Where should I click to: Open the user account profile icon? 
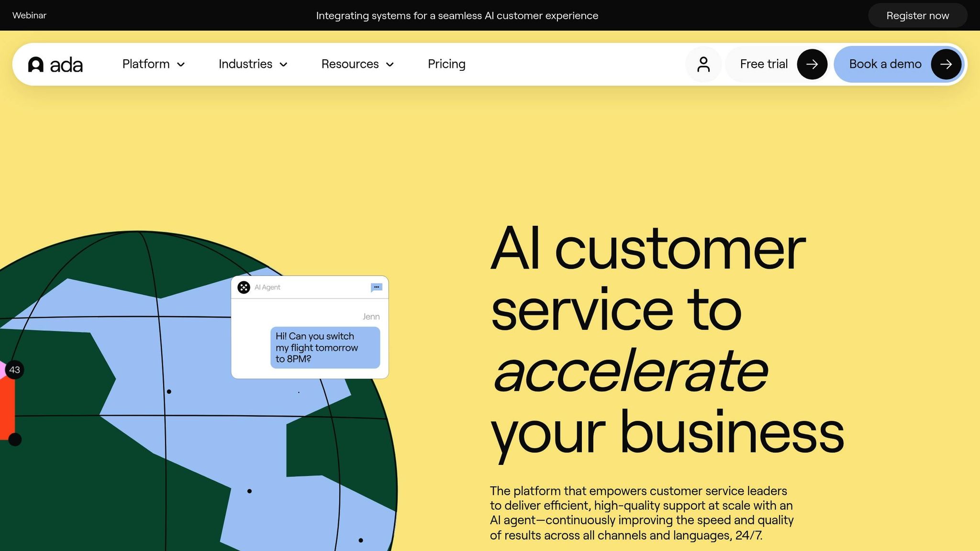[x=703, y=64]
